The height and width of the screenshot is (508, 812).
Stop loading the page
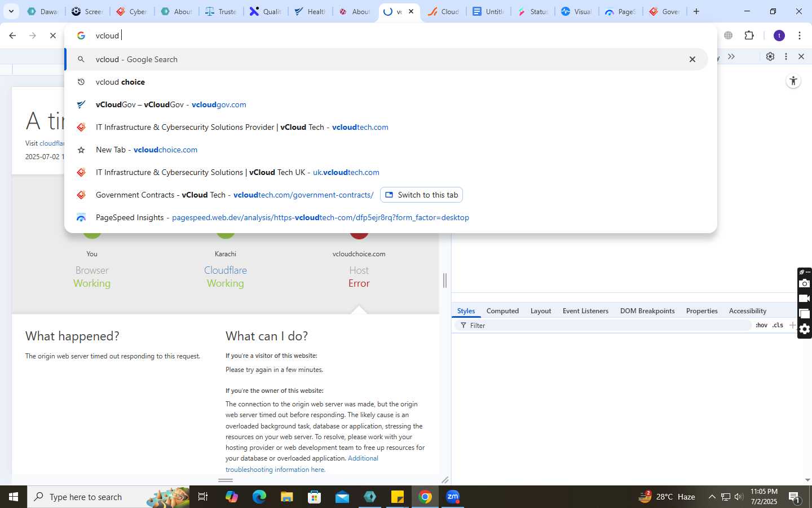52,36
